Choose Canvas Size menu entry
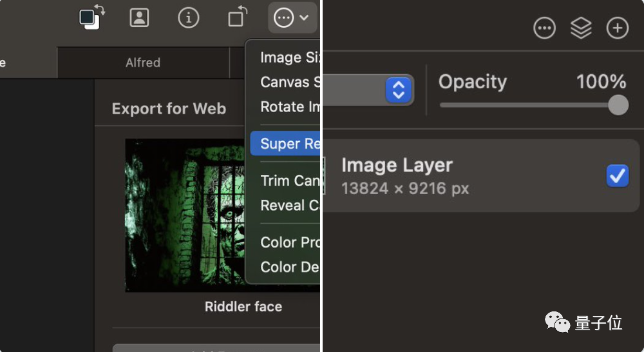This screenshot has height=352, width=644. 290,82
